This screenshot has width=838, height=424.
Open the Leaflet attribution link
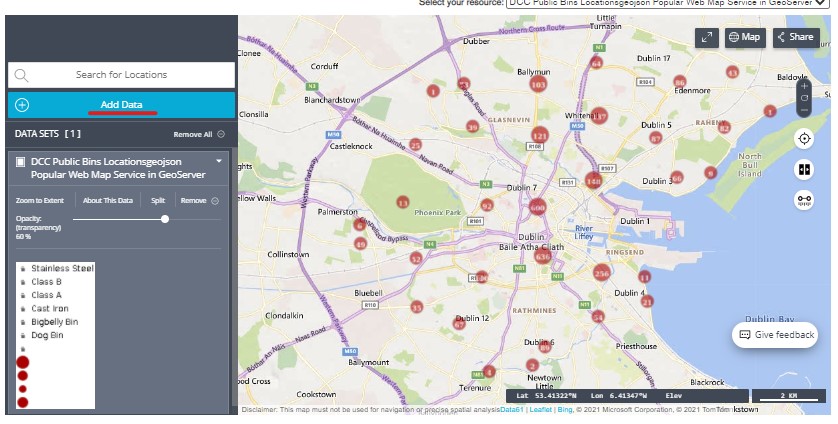[540, 409]
